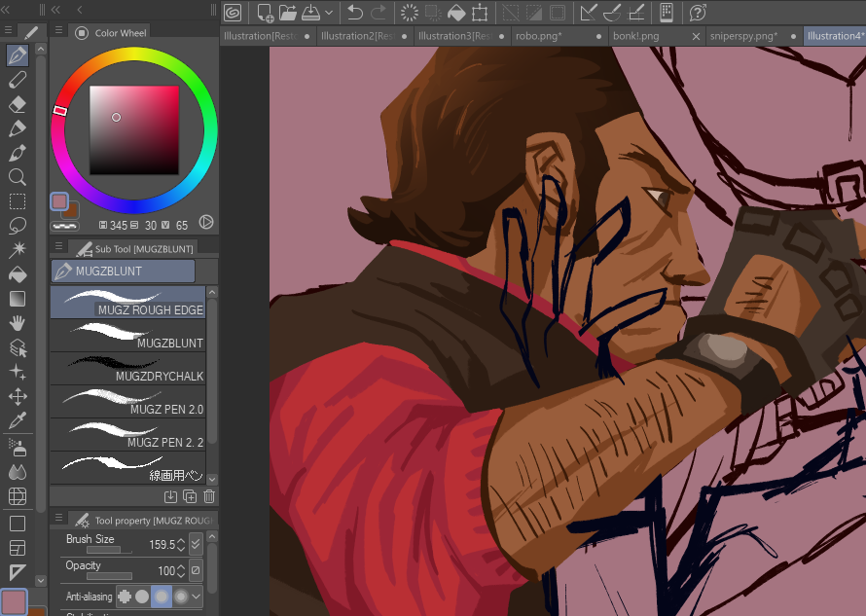Choose the MUGZ PEN 2.0 brush
866x616 pixels.
[128, 402]
